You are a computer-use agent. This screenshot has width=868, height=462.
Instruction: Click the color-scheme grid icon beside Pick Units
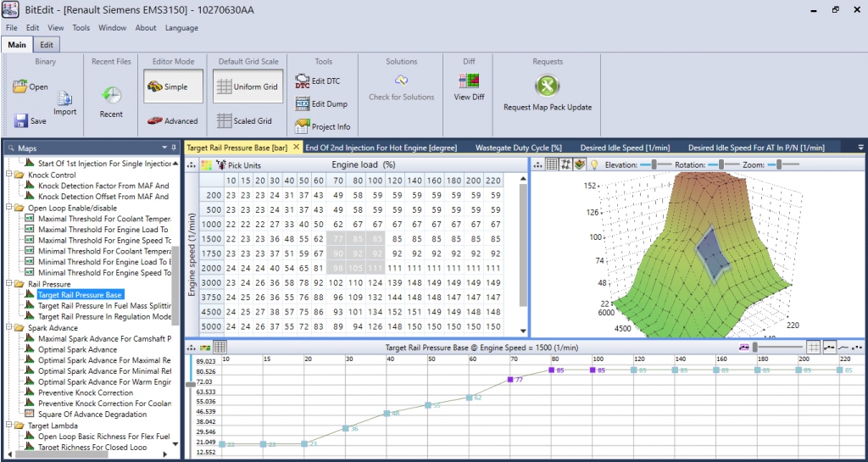click(206, 165)
